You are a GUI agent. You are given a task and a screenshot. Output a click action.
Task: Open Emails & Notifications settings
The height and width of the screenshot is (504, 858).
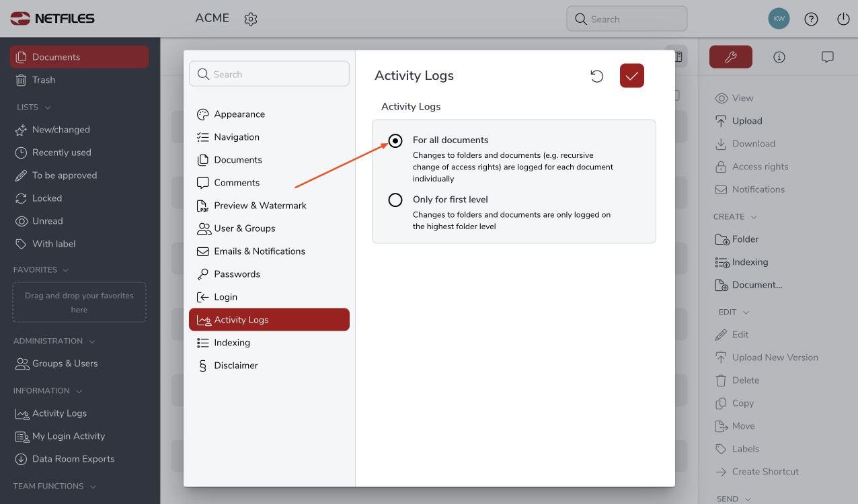(269, 251)
